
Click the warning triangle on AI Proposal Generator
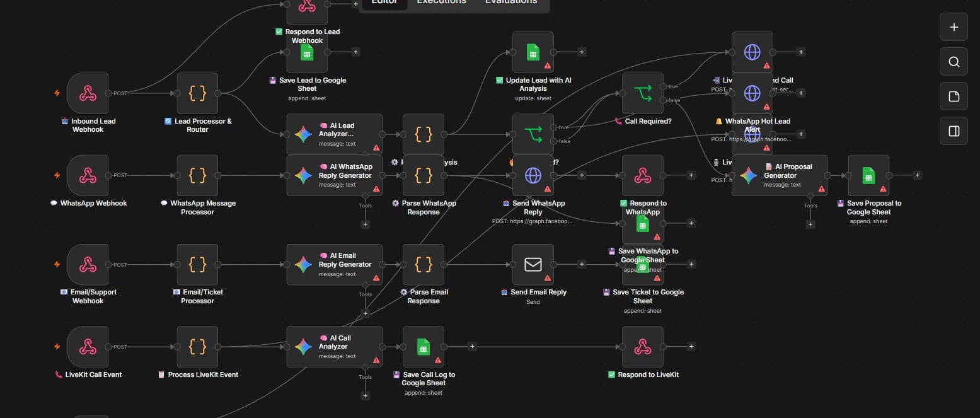pyautogui.click(x=821, y=189)
